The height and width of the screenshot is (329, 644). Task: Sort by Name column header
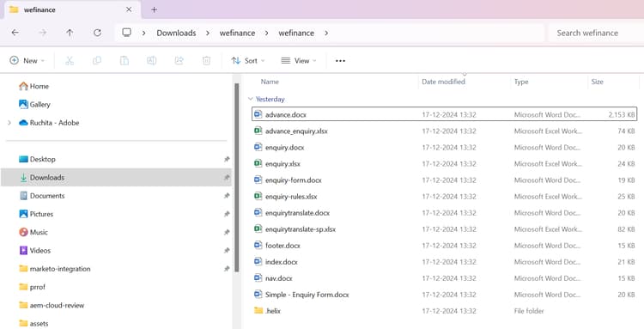tap(270, 82)
